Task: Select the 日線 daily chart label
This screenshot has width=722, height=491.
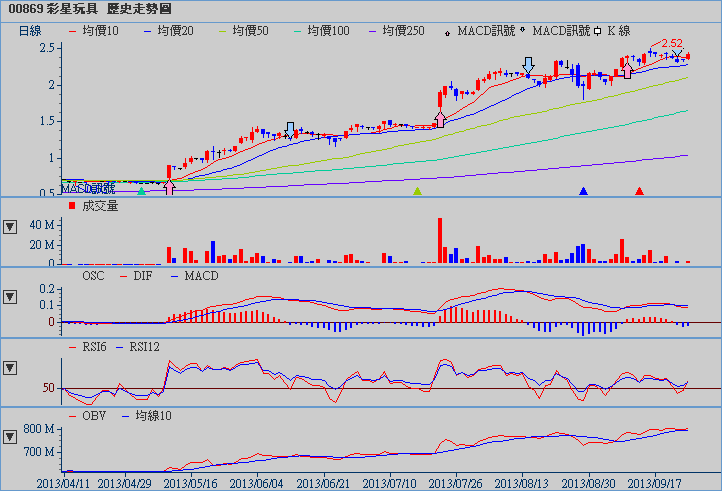Action: point(31,31)
